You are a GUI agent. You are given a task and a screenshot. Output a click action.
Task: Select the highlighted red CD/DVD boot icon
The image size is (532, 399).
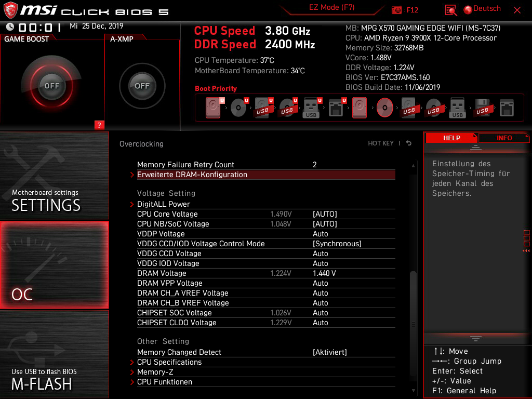click(x=385, y=108)
